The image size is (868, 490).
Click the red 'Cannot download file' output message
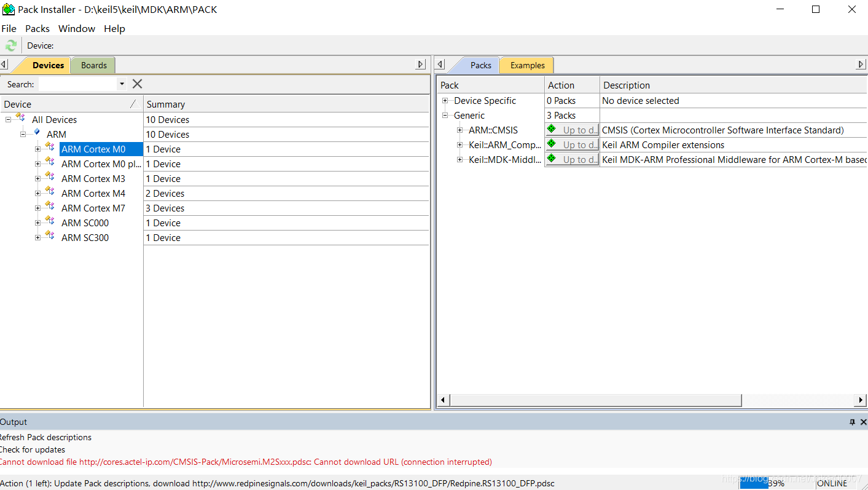(x=246, y=462)
